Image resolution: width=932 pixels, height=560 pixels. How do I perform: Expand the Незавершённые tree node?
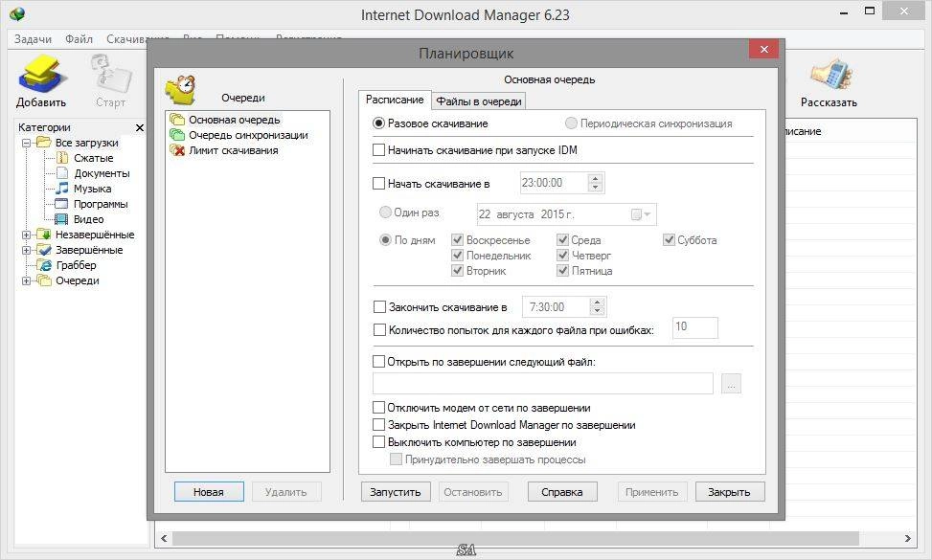coord(26,235)
